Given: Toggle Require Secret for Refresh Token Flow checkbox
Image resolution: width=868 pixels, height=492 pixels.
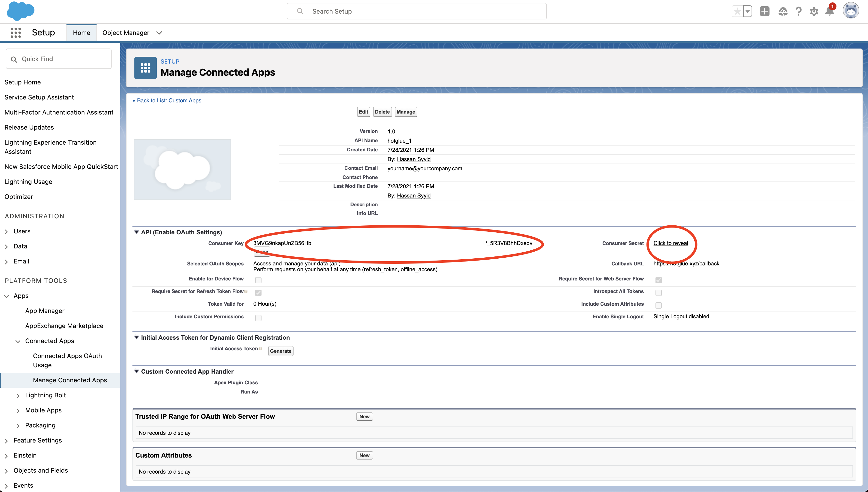Looking at the screenshot, I should 258,293.
